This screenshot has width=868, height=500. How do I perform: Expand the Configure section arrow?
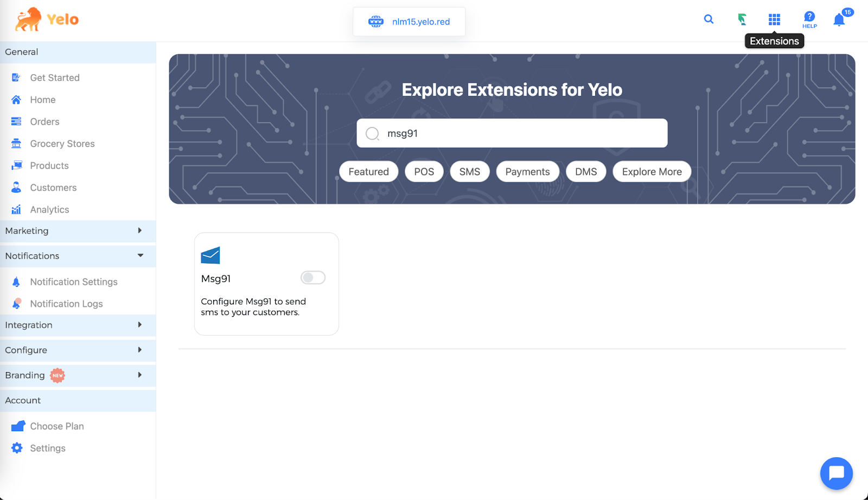point(140,350)
